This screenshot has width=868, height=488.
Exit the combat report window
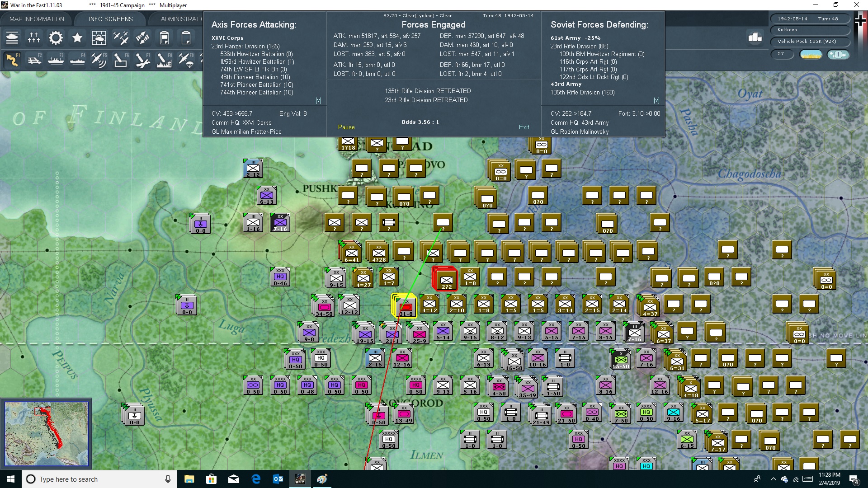pos(524,127)
